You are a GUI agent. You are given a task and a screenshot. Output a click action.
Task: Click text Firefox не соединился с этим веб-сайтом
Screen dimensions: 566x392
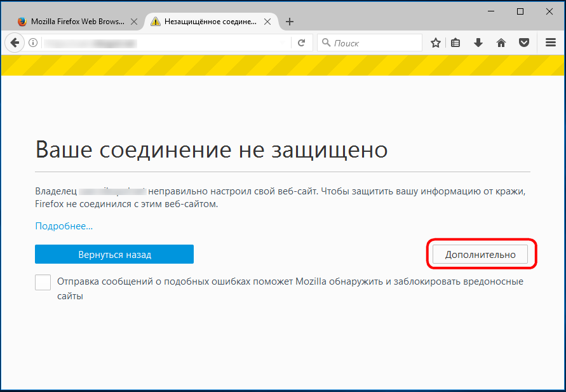point(126,205)
